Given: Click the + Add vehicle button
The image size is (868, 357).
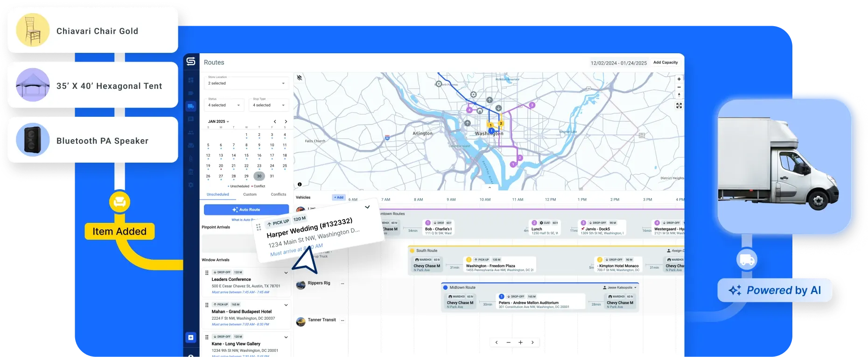Looking at the screenshot, I should [x=339, y=198].
